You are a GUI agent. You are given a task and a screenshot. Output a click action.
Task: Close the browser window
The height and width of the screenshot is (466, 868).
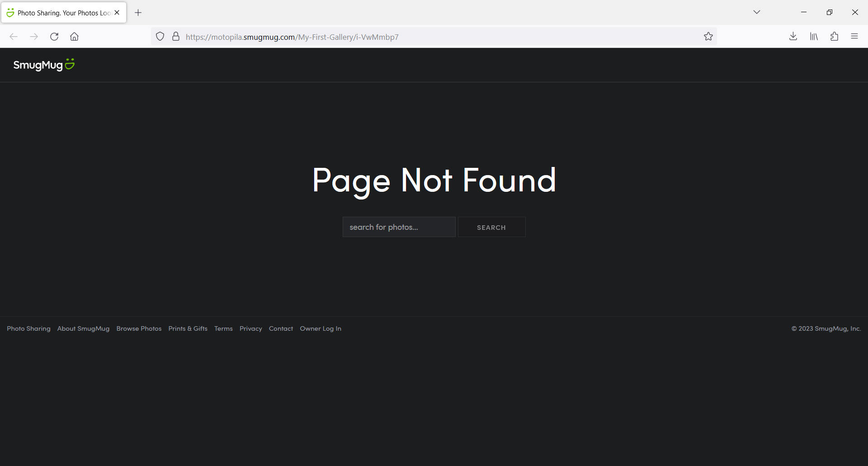855,12
